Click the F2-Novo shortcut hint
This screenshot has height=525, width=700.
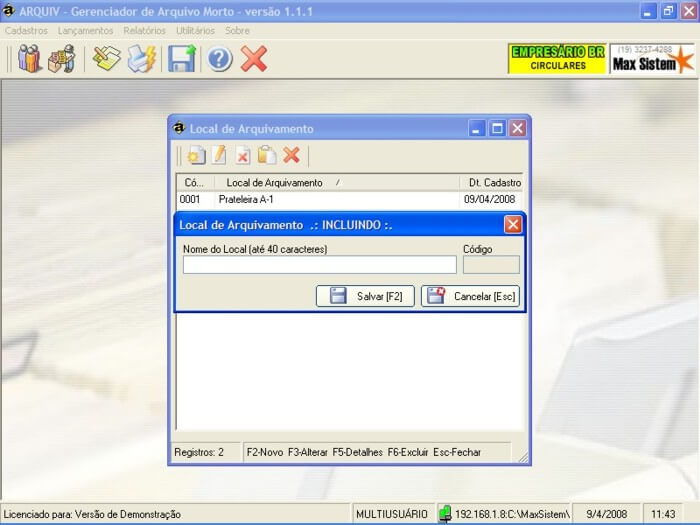pos(265,453)
